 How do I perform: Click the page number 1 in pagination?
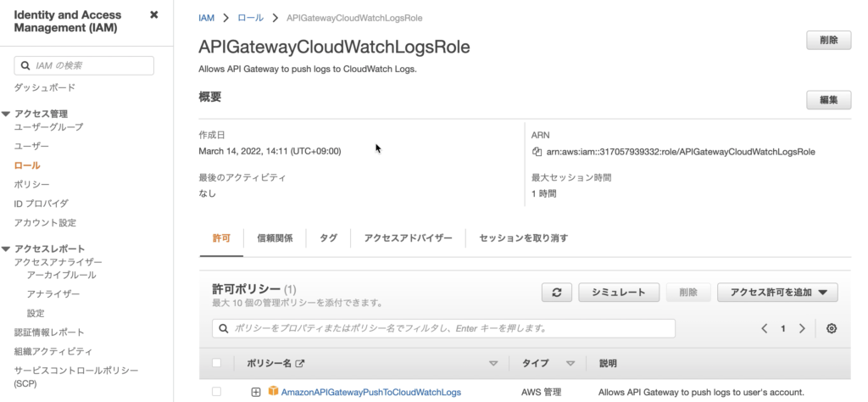pos(782,328)
